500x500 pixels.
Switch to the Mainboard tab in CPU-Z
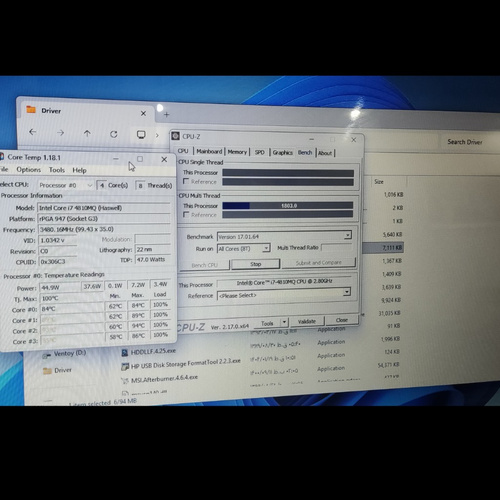point(209,151)
